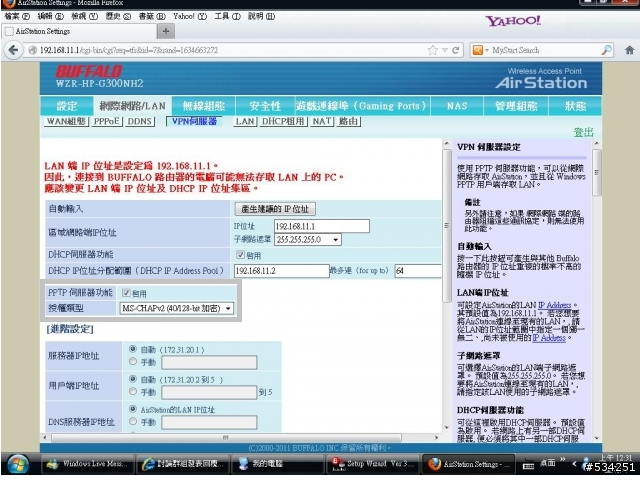Open the 設定 main tab

click(67, 106)
